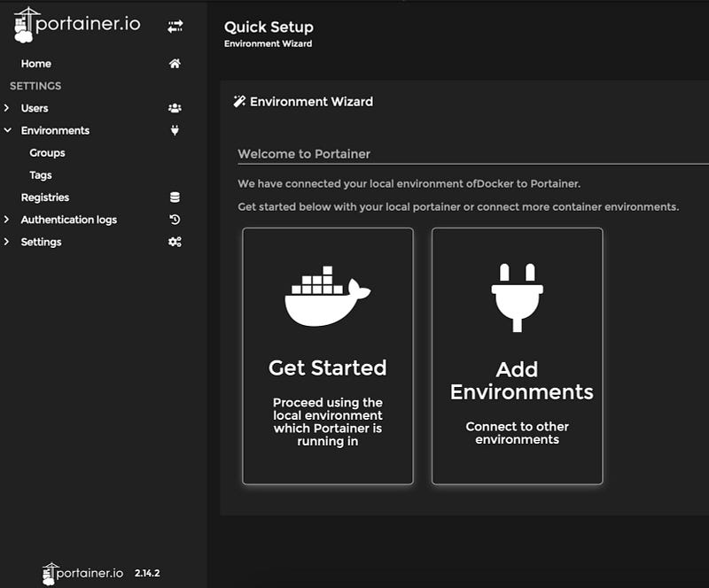Viewport: 709px width, 588px height.
Task: Click the large plug icon in the Add Environments card
Action: [x=518, y=298]
